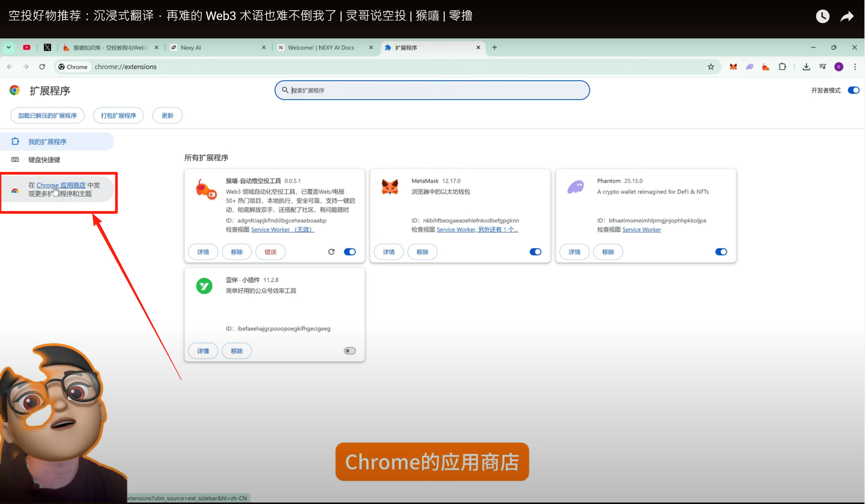865x504 pixels.
Task: Click 移除 for 猴嘻-自动撸空投工具
Action: pyautogui.click(x=237, y=252)
